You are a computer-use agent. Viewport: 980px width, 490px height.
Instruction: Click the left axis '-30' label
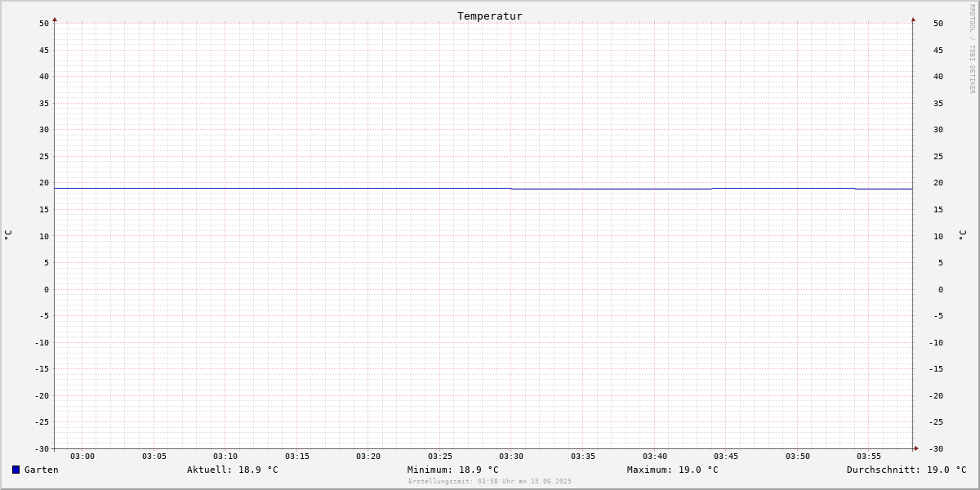42,448
